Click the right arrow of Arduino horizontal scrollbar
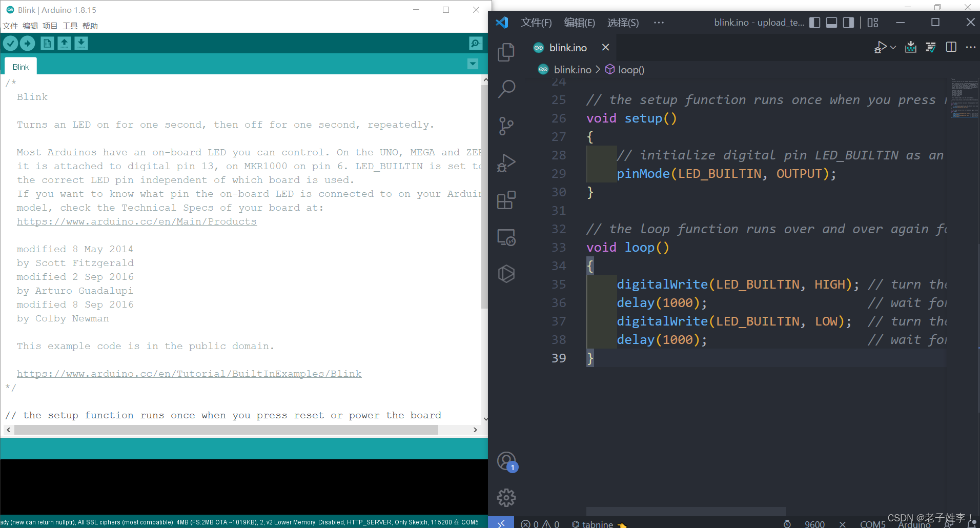This screenshot has height=528, width=980. 475,430
